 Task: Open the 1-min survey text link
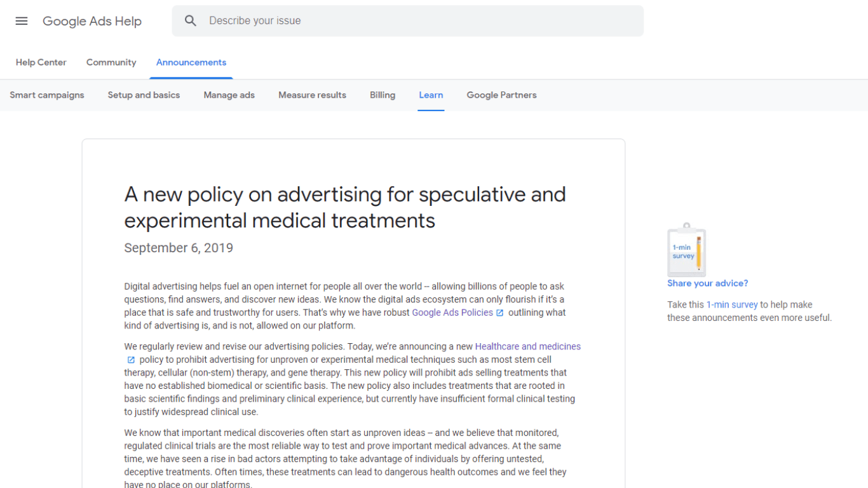click(732, 305)
